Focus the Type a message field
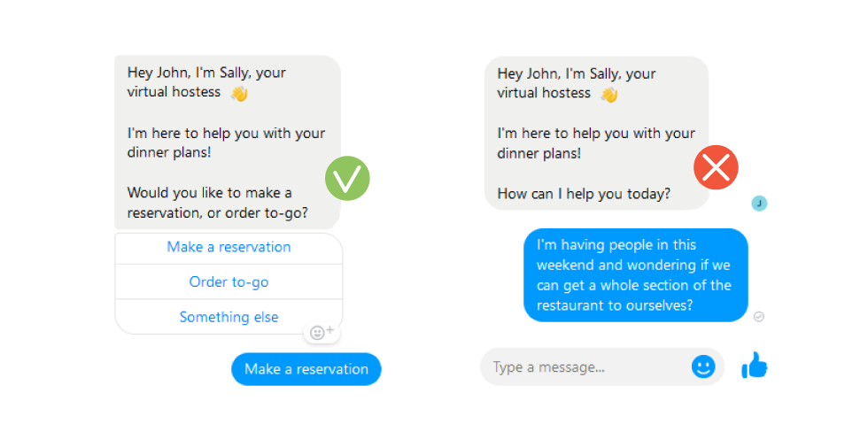This screenshot has width=868, height=439. click(584, 366)
